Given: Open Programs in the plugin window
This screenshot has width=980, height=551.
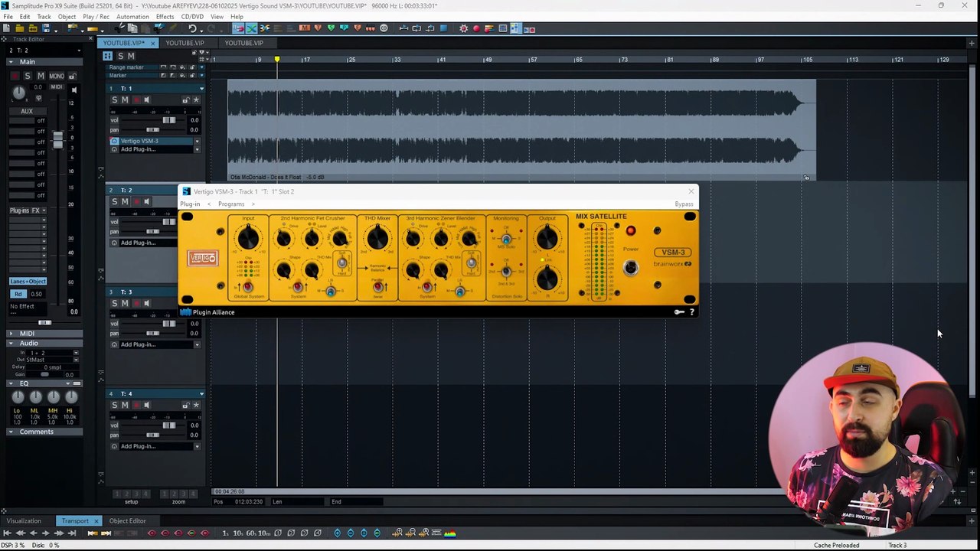Looking at the screenshot, I should [231, 204].
